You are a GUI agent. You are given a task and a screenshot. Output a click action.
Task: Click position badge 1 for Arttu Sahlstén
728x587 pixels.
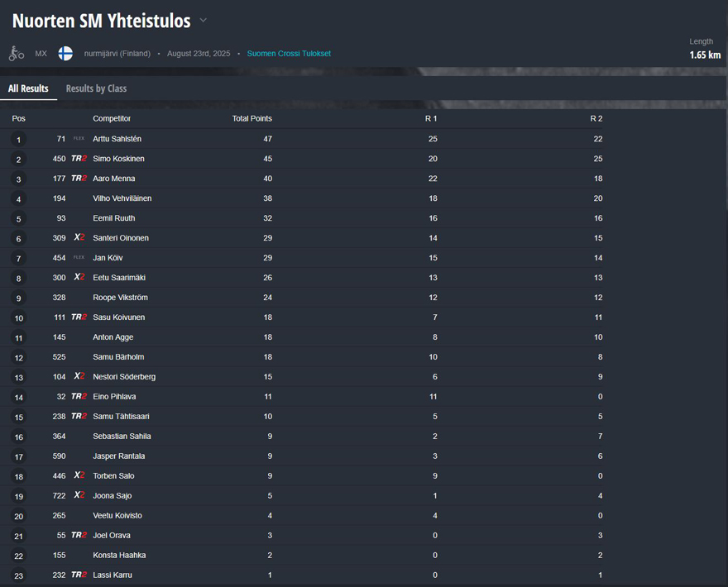18,139
